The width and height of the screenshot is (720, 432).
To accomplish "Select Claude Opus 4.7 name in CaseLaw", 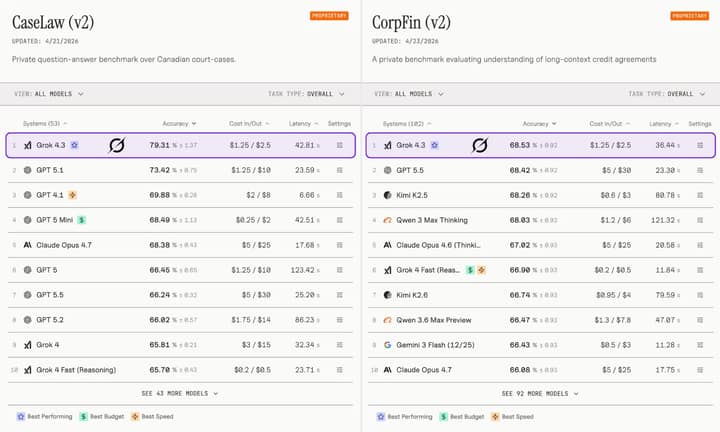I will (64, 245).
